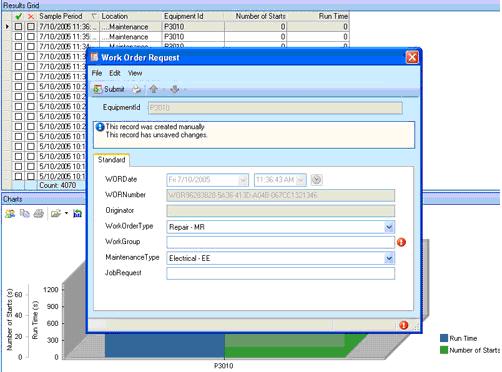Screen dimensions: 502x372
Task: Click the down arrow icon in the dialog toolbar
Action: pyautogui.click(x=175, y=89)
